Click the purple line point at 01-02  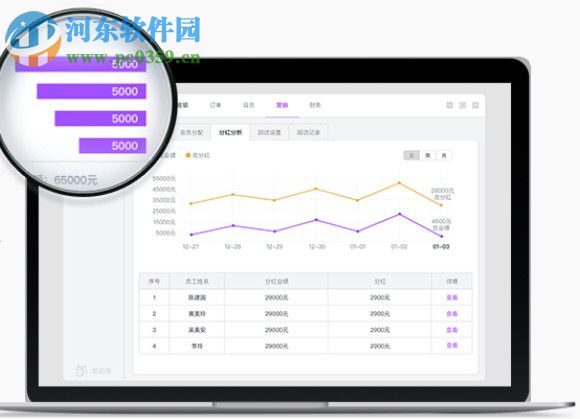(x=399, y=214)
